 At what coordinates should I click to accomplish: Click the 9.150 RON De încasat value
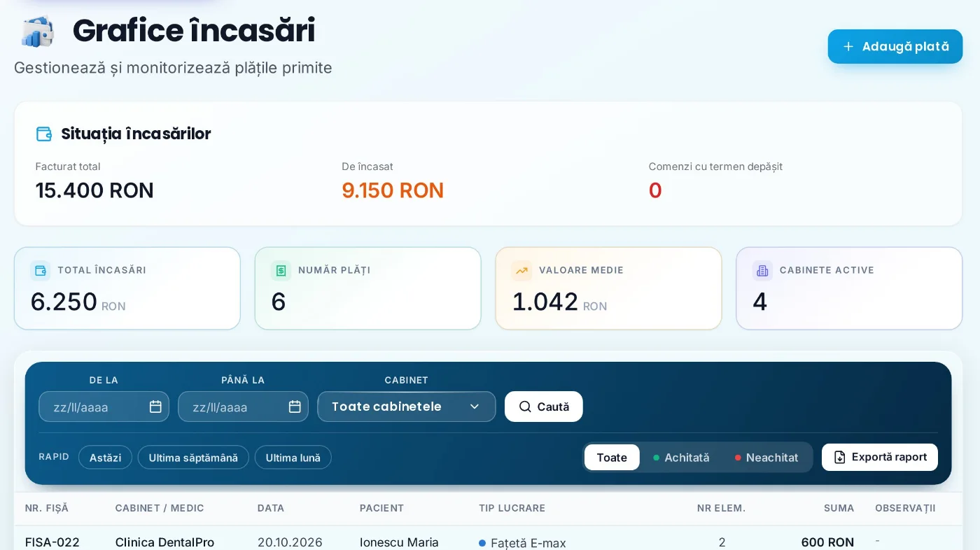(393, 190)
